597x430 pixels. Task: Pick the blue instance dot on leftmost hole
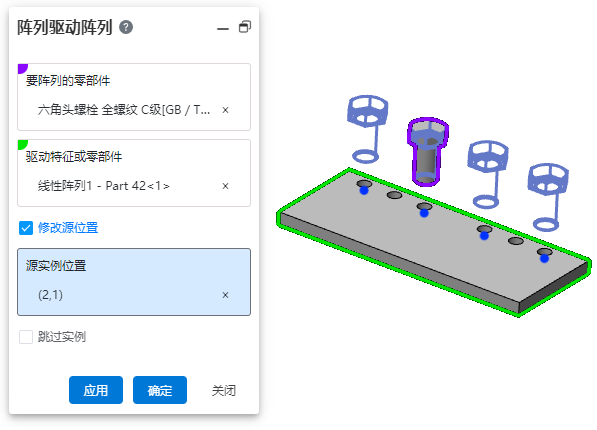[x=364, y=190]
